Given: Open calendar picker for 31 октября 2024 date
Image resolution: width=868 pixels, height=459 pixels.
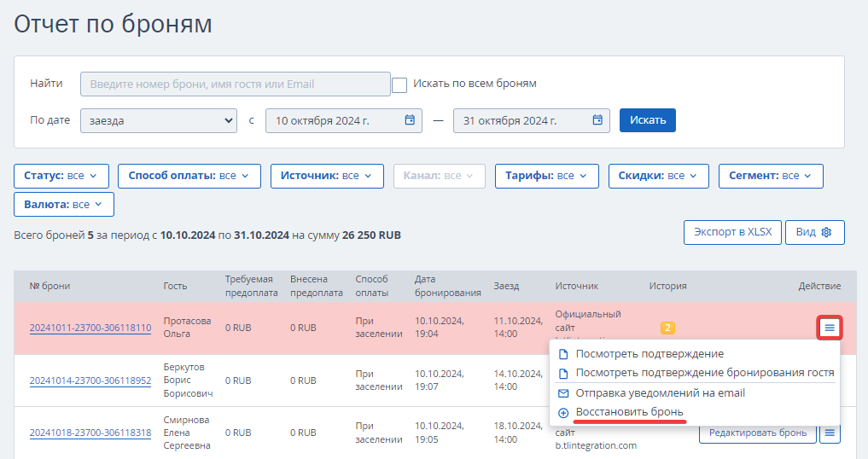Looking at the screenshot, I should point(597,120).
